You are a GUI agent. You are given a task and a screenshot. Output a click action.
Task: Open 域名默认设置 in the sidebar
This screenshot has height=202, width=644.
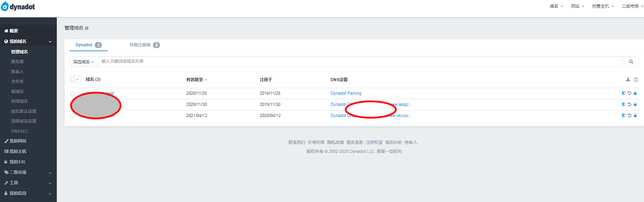[x=24, y=111]
